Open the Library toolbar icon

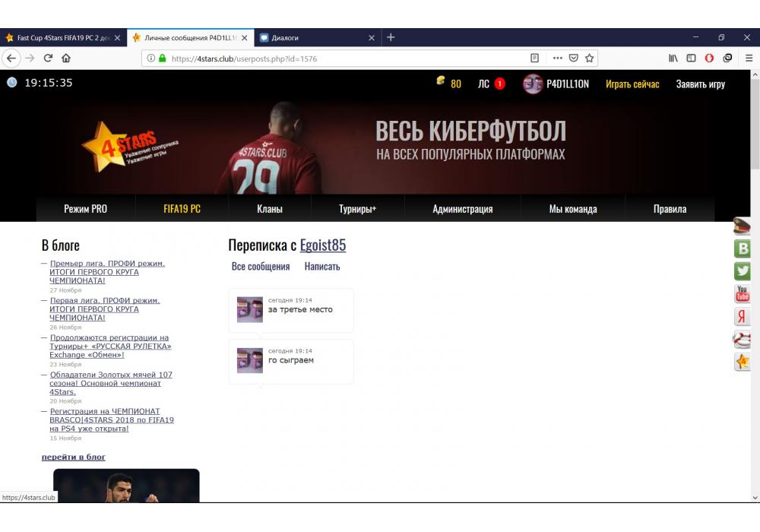point(673,59)
